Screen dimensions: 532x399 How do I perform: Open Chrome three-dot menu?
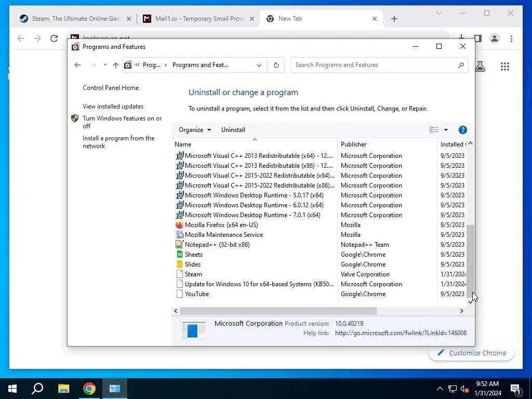(511, 38)
